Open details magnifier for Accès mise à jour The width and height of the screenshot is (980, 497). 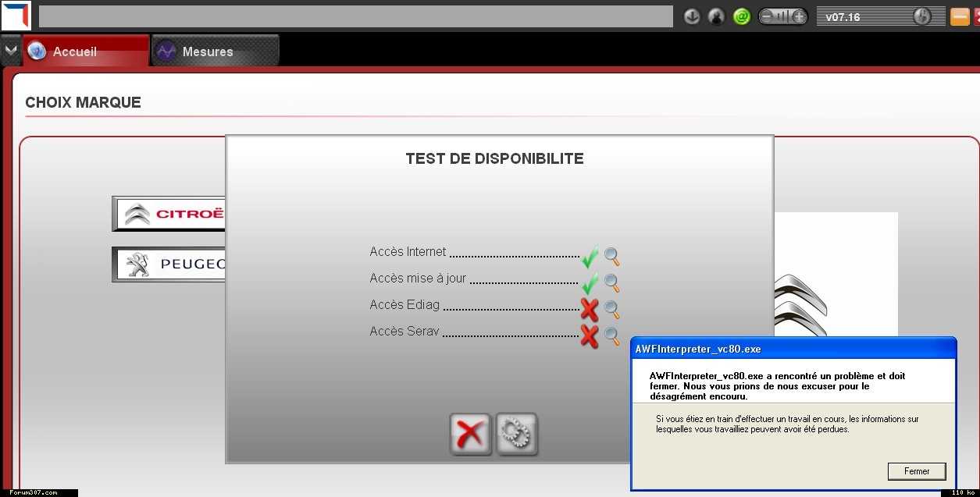coord(611,282)
